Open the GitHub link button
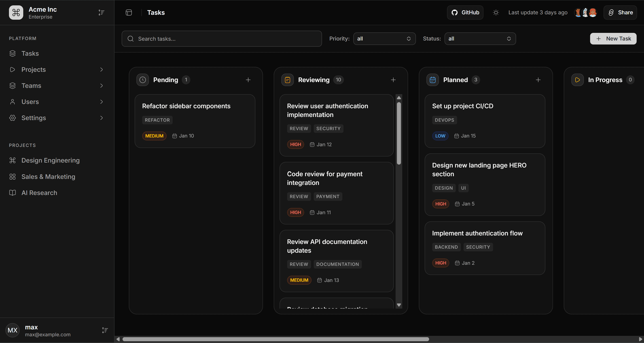Image resolution: width=644 pixels, height=343 pixels. (465, 13)
